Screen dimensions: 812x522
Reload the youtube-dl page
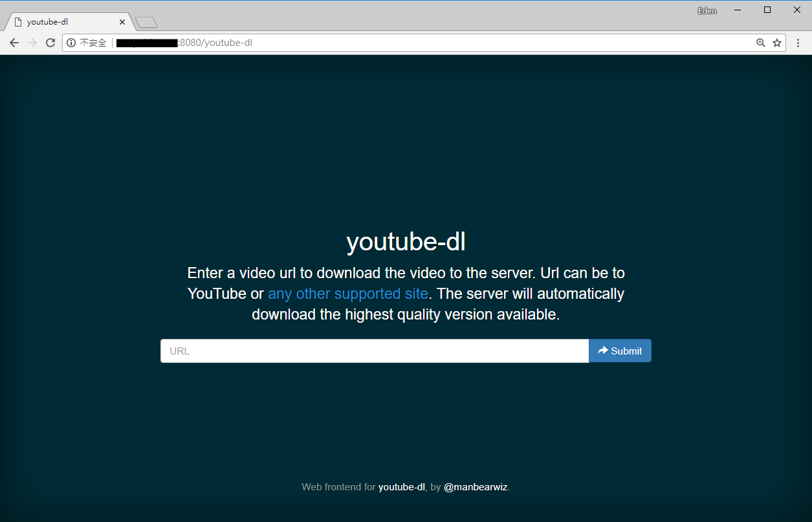click(50, 43)
